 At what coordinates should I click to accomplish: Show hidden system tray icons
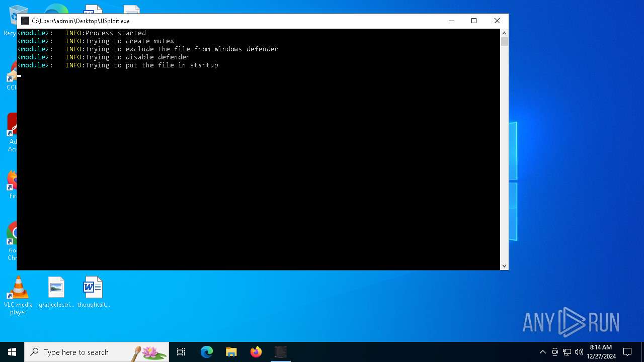pyautogui.click(x=542, y=352)
